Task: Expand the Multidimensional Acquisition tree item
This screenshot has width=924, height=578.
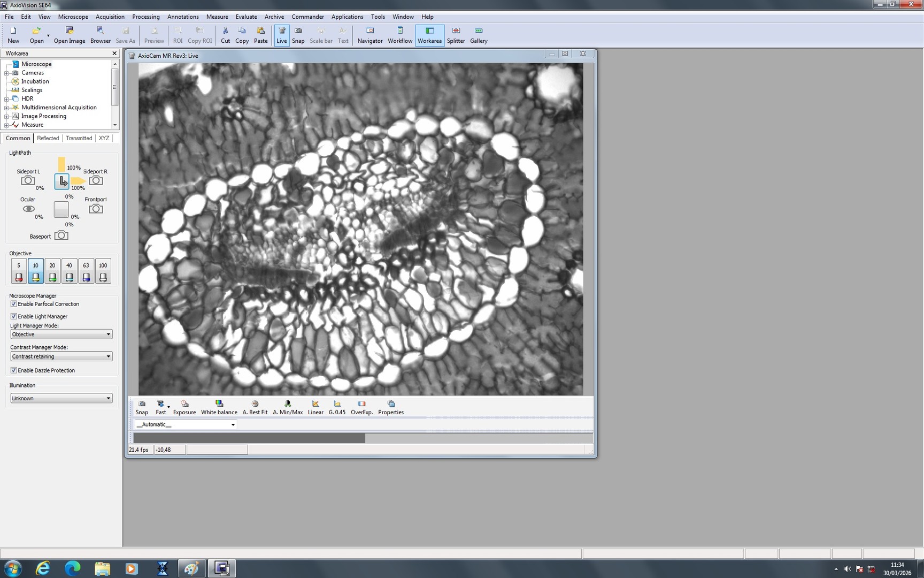Action: click(5, 107)
